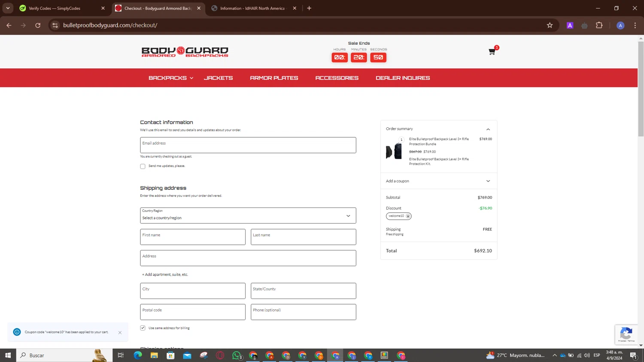Open Task View in the taskbar
644x362 pixels.
(121, 355)
